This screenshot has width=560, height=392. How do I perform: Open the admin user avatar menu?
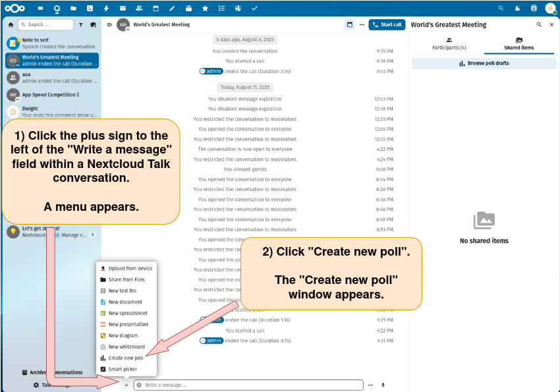point(550,8)
